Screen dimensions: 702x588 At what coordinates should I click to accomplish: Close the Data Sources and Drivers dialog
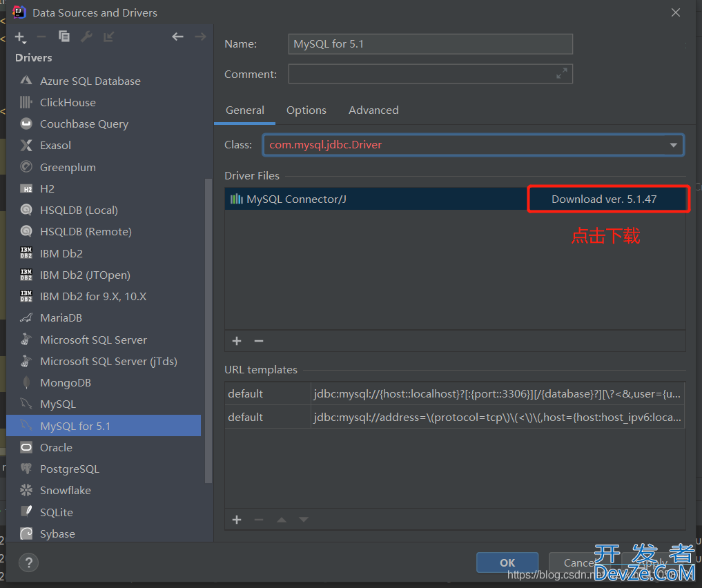pos(676,12)
